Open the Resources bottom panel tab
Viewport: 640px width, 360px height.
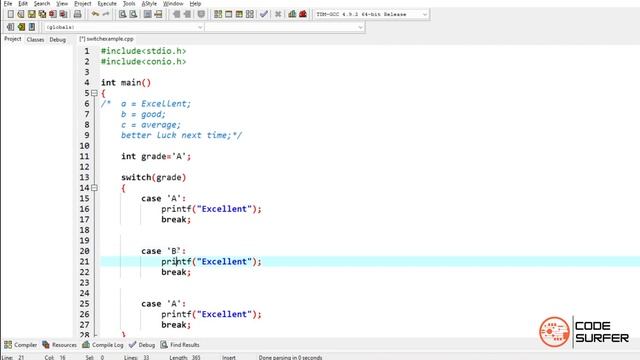(x=59, y=345)
